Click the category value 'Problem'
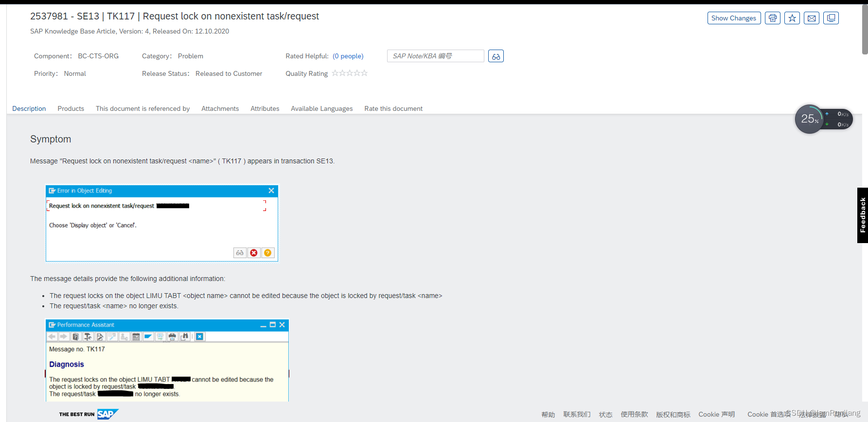Screen dimensions: 868x422 point(191,56)
